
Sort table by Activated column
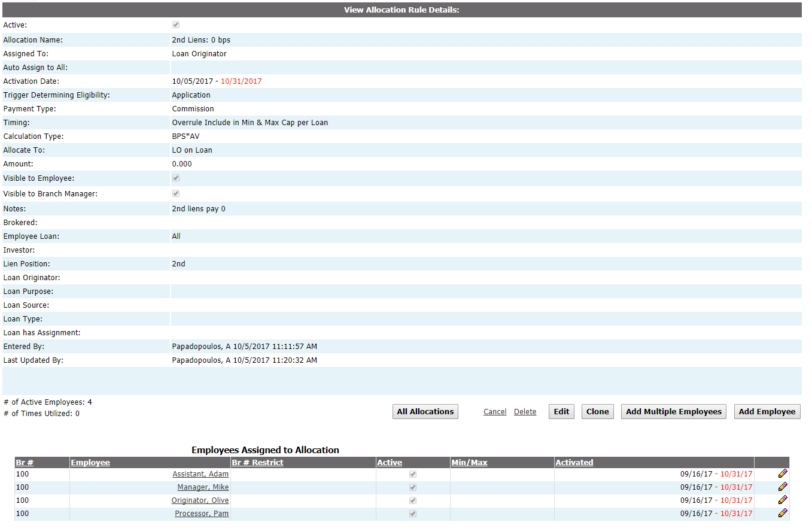pyautogui.click(x=574, y=463)
